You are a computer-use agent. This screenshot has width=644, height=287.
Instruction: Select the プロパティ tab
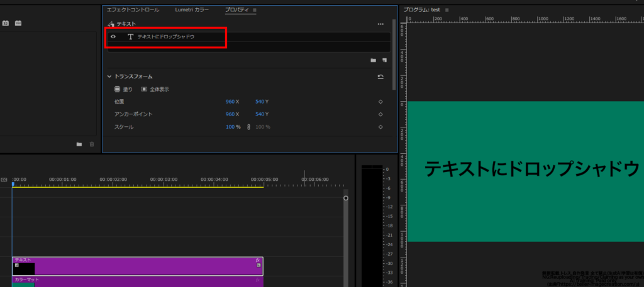coord(236,10)
